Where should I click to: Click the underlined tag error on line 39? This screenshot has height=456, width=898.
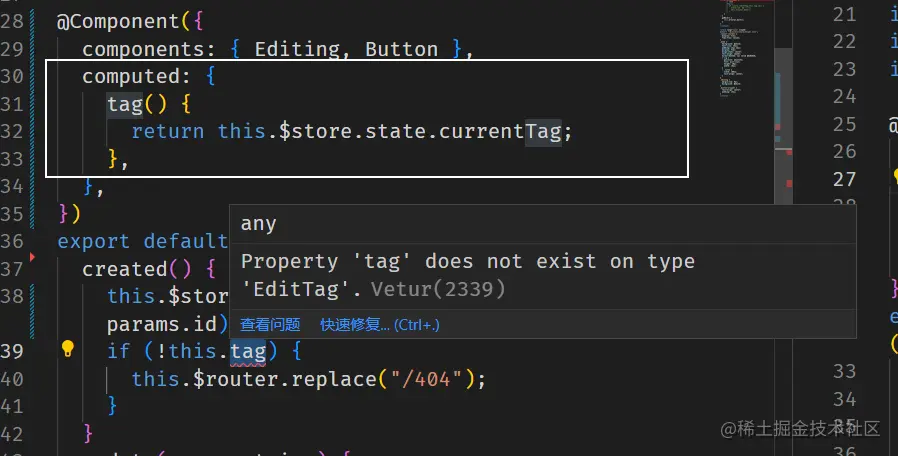pyautogui.click(x=248, y=351)
